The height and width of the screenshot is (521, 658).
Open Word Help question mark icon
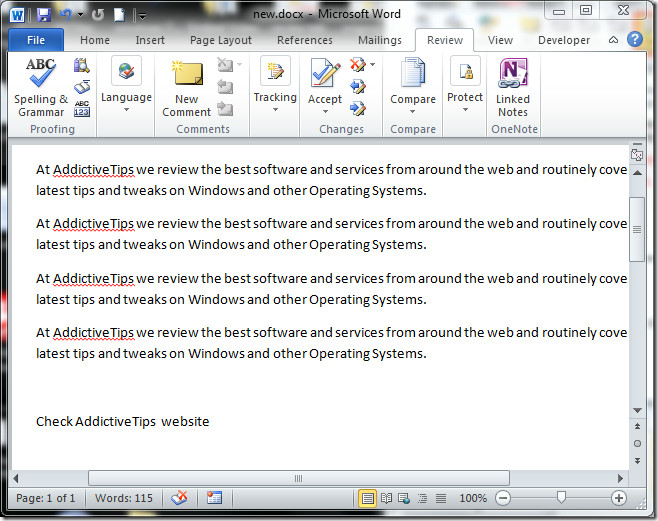635,40
